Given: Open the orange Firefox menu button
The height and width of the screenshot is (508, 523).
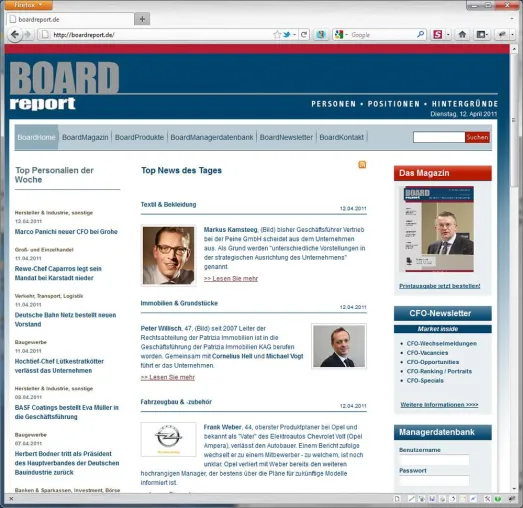Looking at the screenshot, I should click(29, 5).
